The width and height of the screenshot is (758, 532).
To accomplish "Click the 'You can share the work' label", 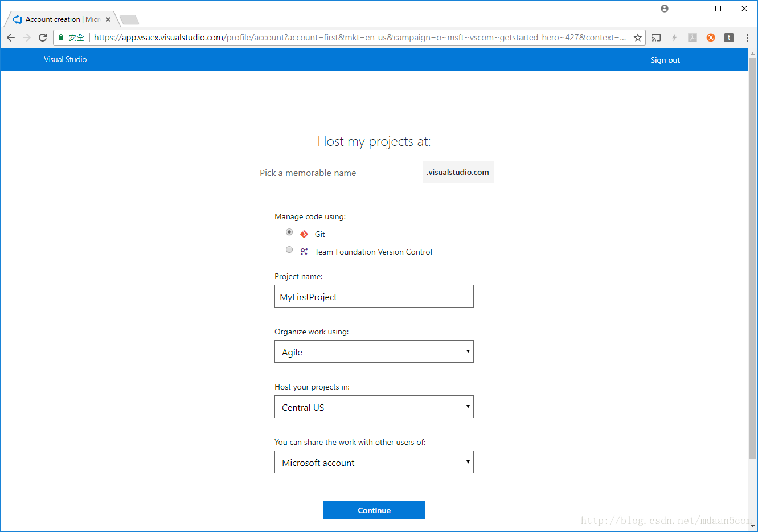I will point(350,442).
